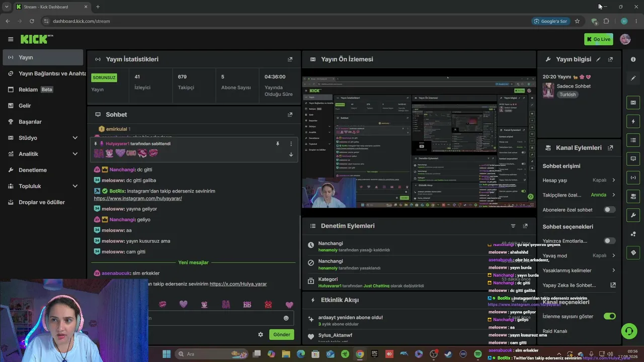Open Droplar ve ödüller page
The height and width of the screenshot is (362, 644).
tap(43, 202)
